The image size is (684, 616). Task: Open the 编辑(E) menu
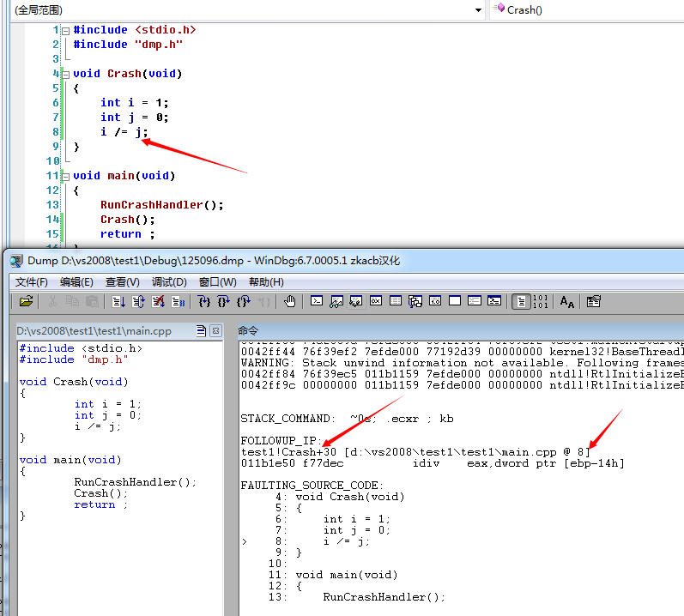pos(76,282)
